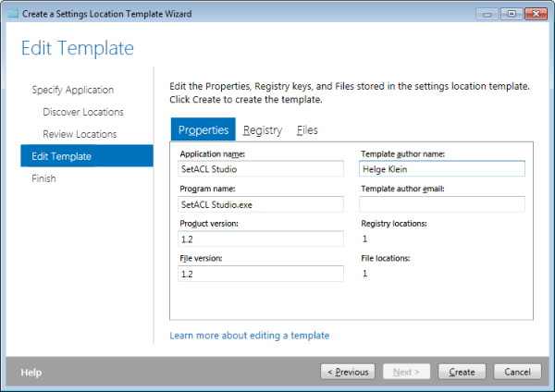
Task: Go to the Discover Locations step
Action: 83,112
